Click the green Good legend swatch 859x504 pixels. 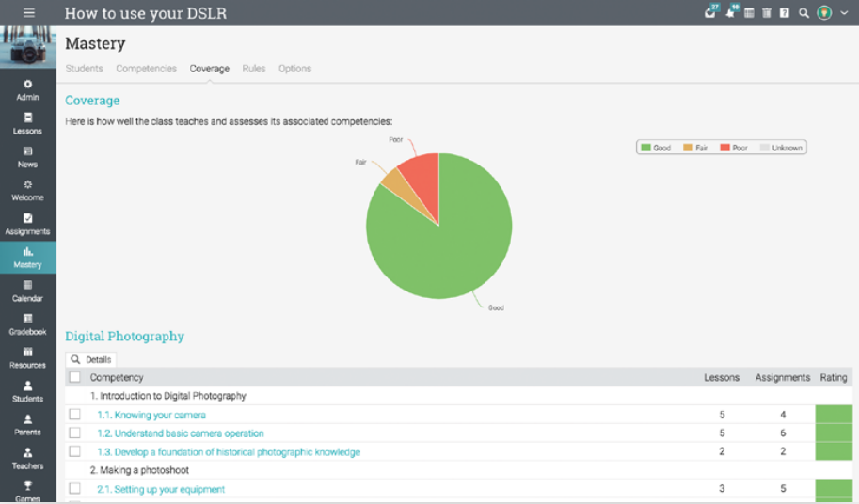pyautogui.click(x=645, y=148)
